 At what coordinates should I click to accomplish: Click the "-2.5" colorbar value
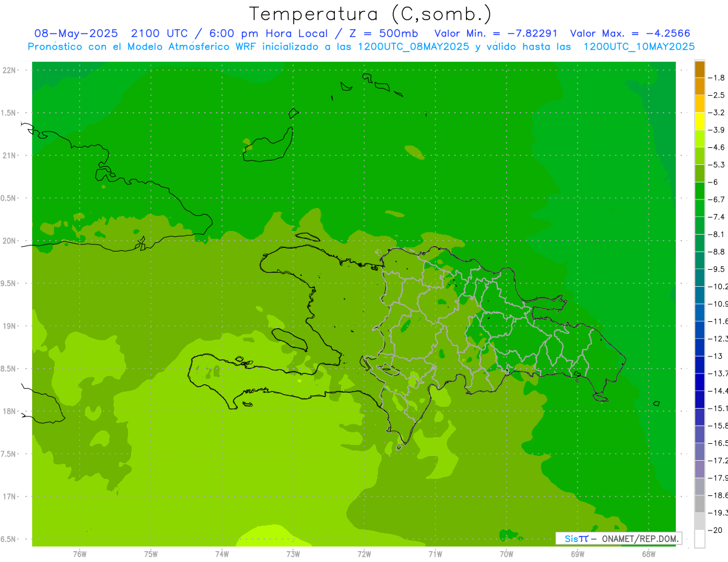click(716, 95)
